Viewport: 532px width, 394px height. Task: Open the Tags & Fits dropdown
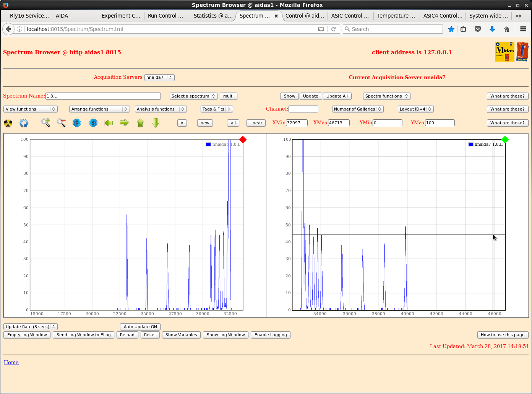[x=217, y=109]
